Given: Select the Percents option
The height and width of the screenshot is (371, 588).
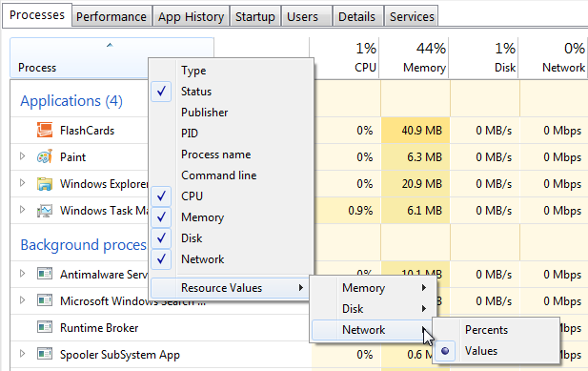Looking at the screenshot, I should [x=497, y=330].
